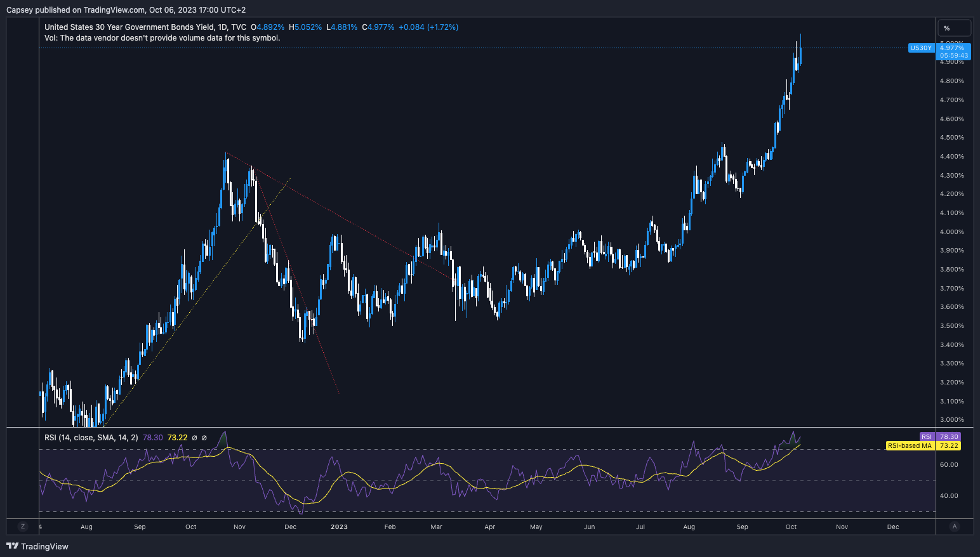Click the Oct label near latest candle
The image size is (980, 557).
[791, 527]
